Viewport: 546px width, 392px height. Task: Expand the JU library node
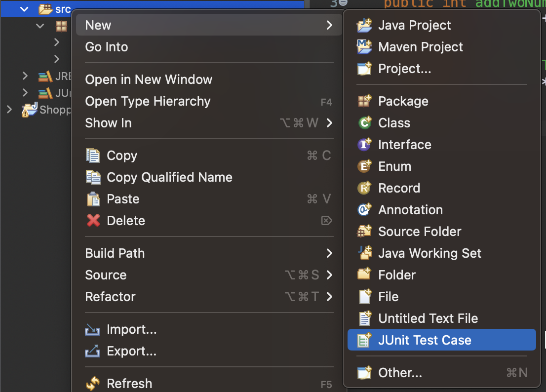pos(25,92)
